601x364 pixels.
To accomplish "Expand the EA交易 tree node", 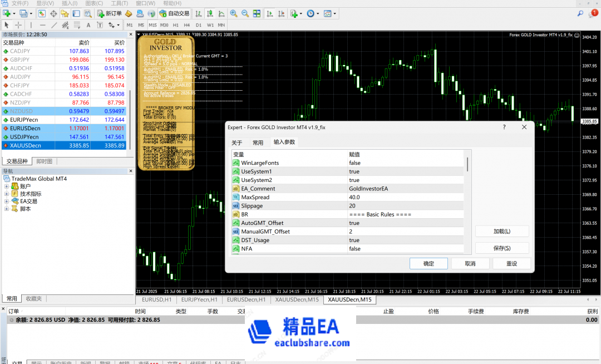I will (x=7, y=201).
